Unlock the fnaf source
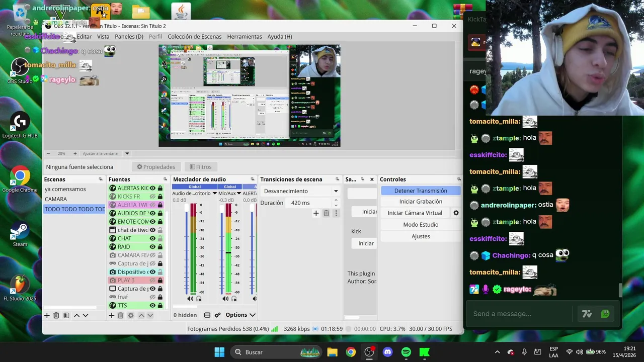 (160, 297)
